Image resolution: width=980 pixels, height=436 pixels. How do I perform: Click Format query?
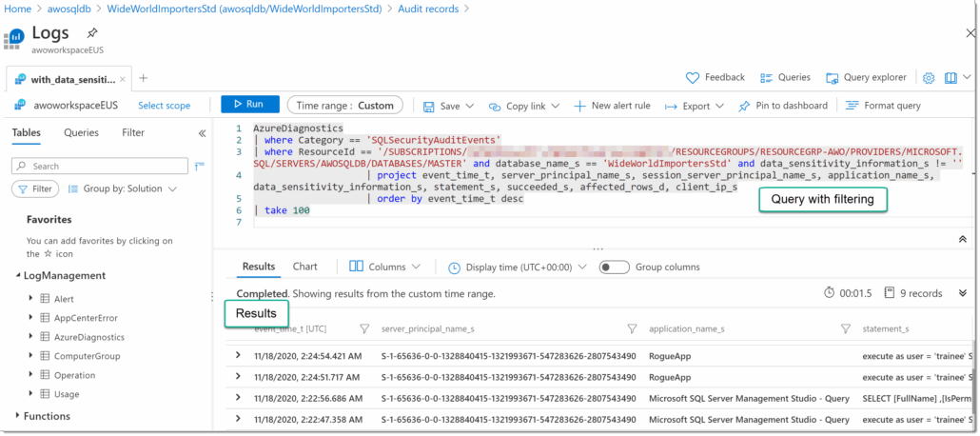coord(883,106)
